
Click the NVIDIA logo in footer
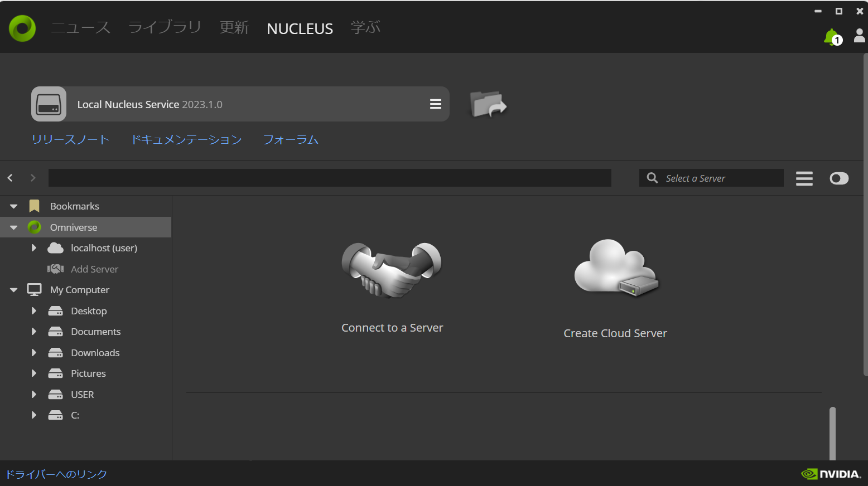(x=831, y=474)
